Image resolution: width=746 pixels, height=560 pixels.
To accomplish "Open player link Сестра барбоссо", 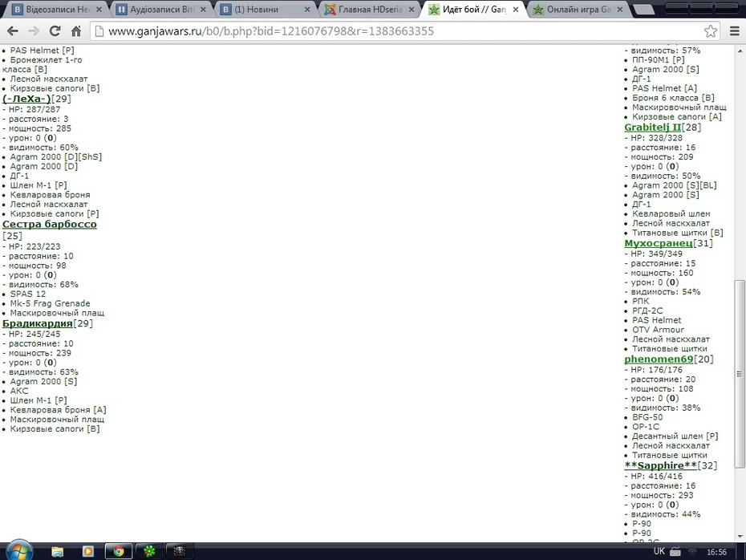I will [x=50, y=224].
